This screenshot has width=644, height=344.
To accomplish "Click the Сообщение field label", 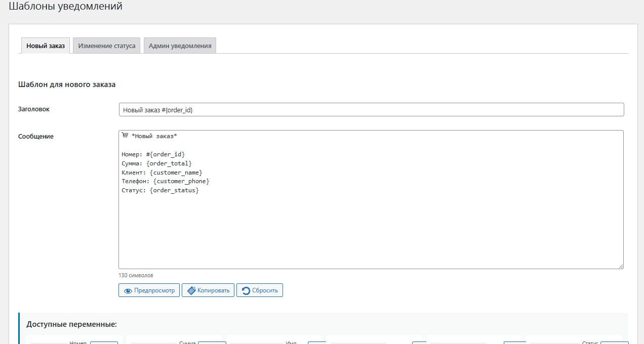I will 36,136.
